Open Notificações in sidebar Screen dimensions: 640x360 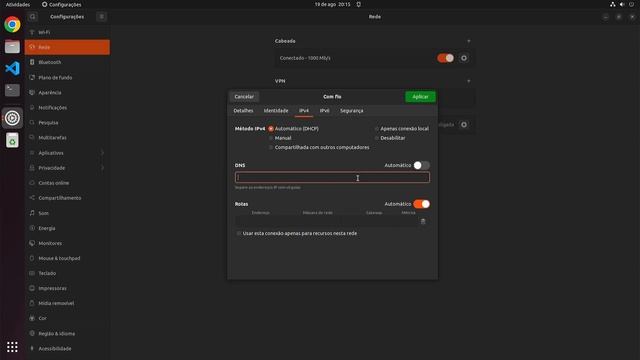point(67,107)
